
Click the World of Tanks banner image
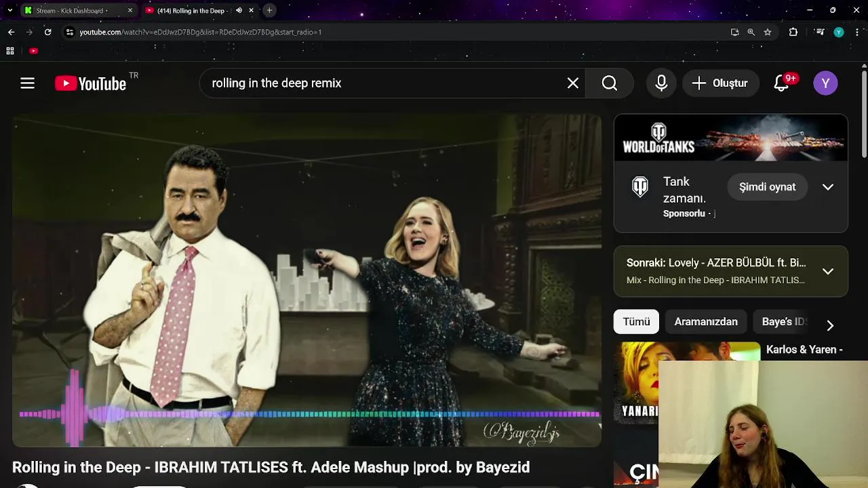[731, 138]
